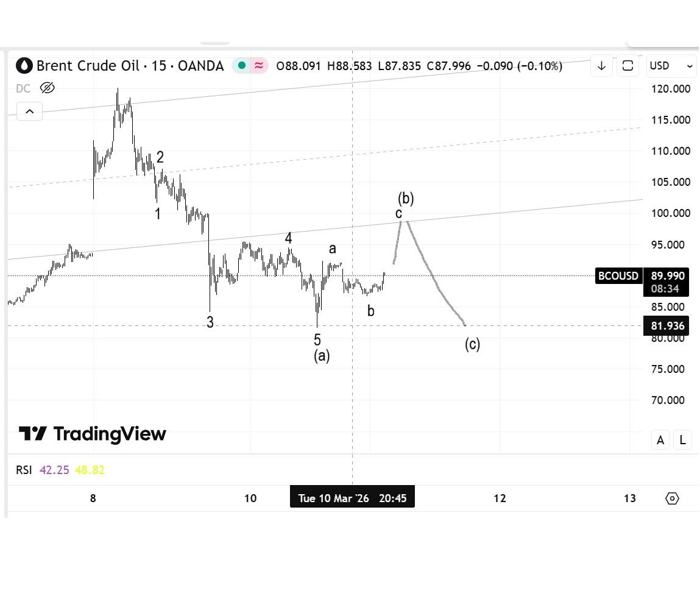
Task: Open the USD currency dropdown
Action: 671,66
